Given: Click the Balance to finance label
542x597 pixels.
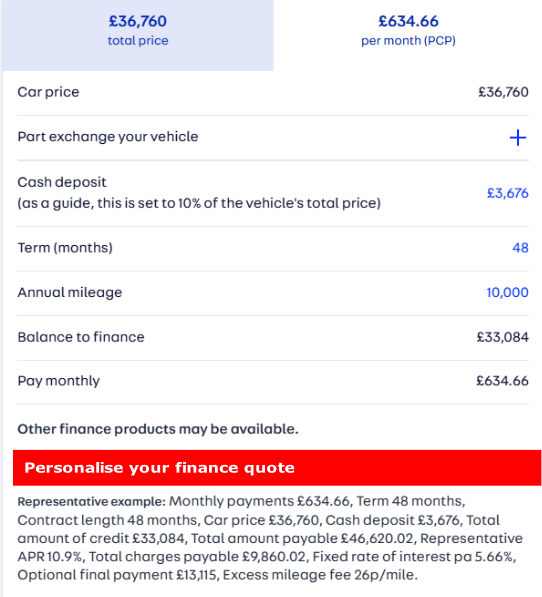Looking at the screenshot, I should [x=81, y=337].
